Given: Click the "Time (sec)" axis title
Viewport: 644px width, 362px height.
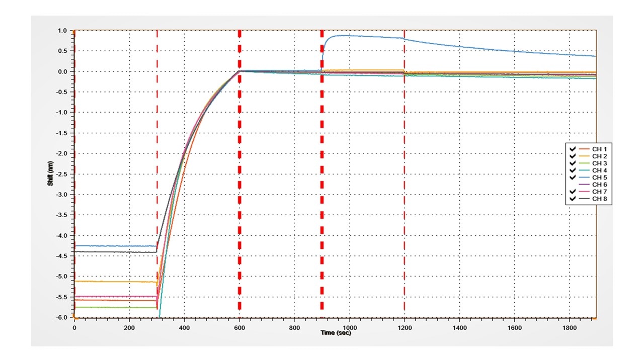Looking at the screenshot, I should (x=336, y=333).
